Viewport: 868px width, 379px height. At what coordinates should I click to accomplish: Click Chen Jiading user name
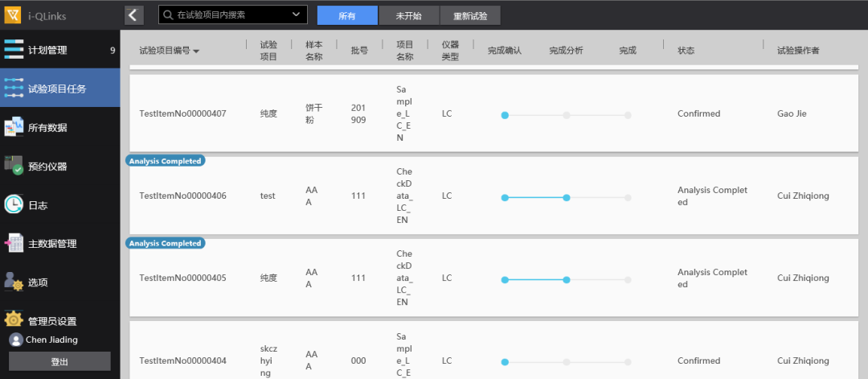point(51,340)
